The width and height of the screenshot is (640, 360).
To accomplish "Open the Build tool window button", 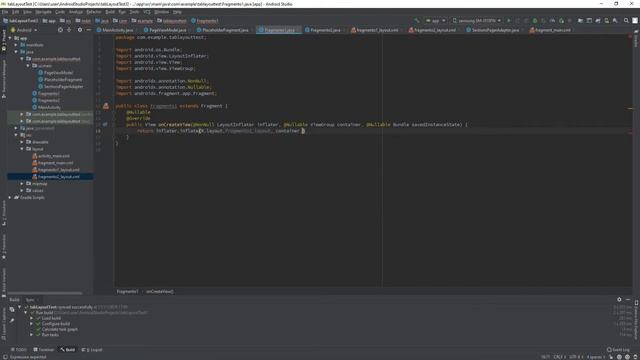I will point(68,350).
